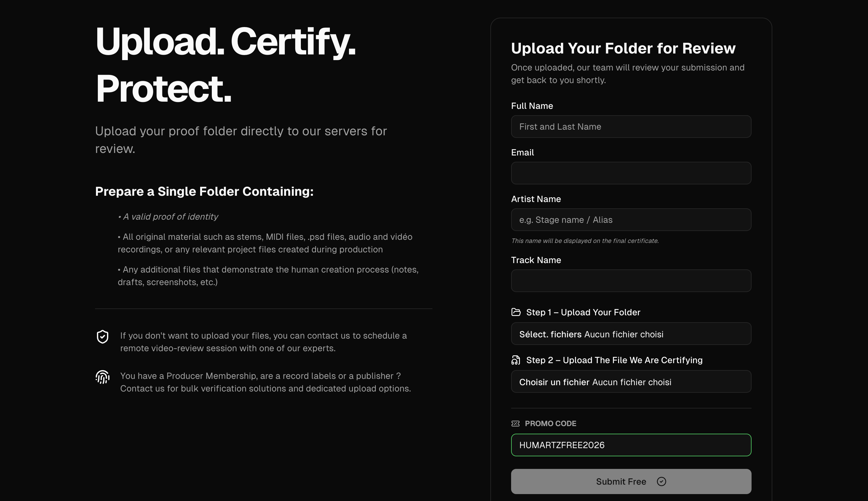The width and height of the screenshot is (868, 501).
Task: Click the checkmark circle icon in Submit Free
Action: pos(661,481)
